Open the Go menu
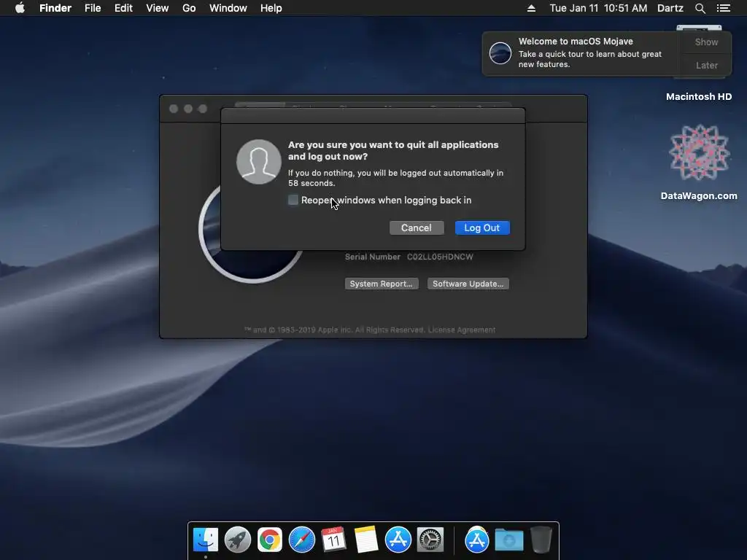The width and height of the screenshot is (747, 560). coord(189,8)
